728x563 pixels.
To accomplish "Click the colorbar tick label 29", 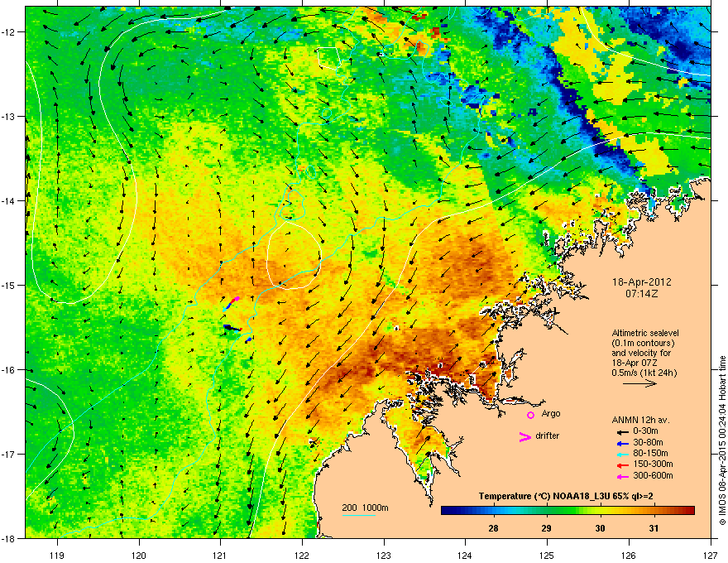I will point(547,528).
